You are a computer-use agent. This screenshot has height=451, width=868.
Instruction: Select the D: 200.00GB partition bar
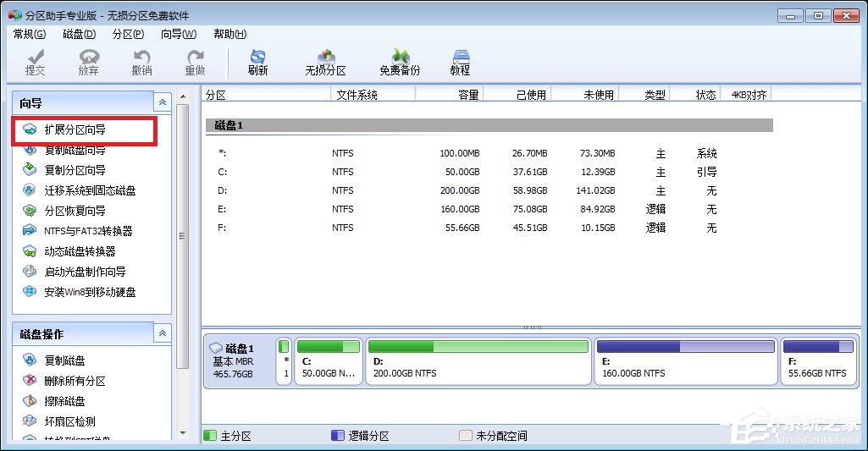[478, 360]
